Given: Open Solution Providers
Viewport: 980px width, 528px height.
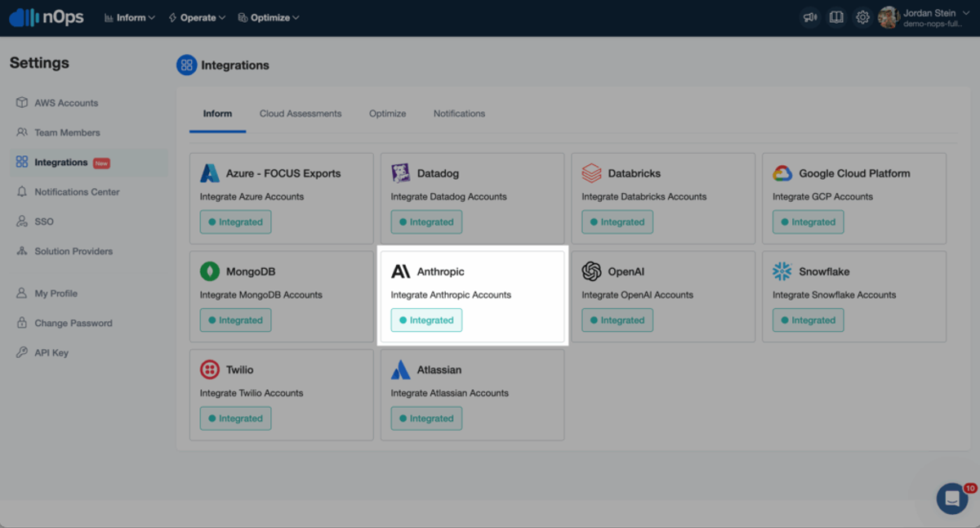Looking at the screenshot, I should (x=73, y=251).
